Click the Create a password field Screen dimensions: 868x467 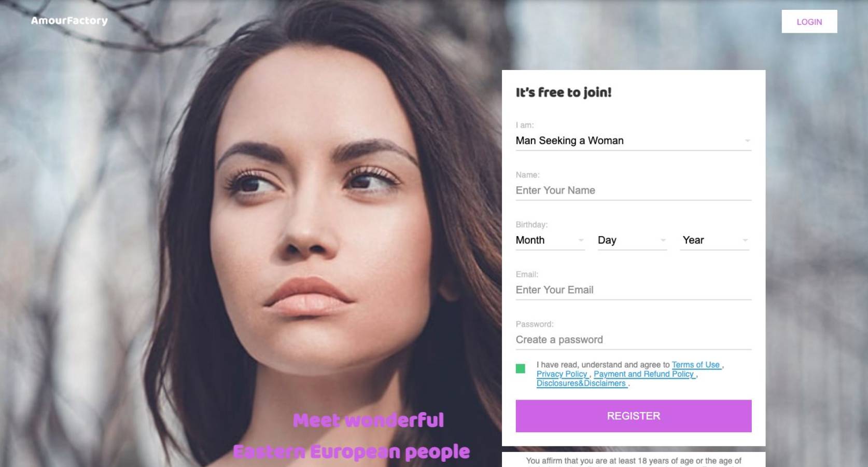[633, 340]
